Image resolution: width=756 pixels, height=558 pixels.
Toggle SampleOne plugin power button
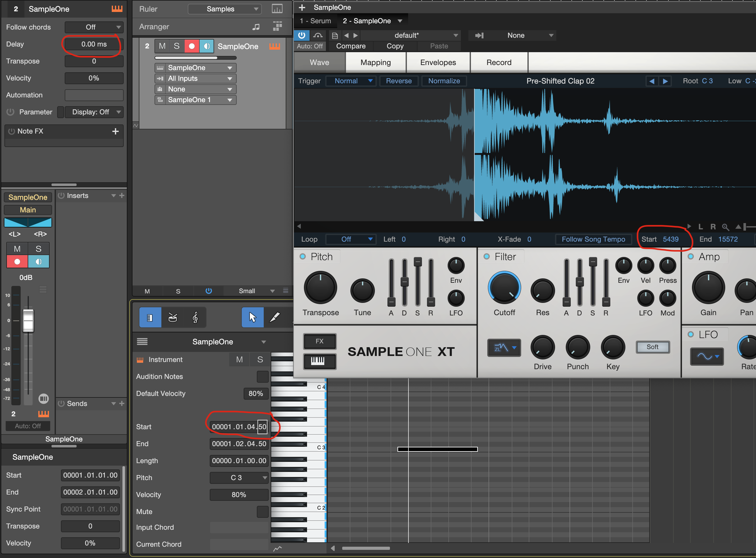click(302, 36)
